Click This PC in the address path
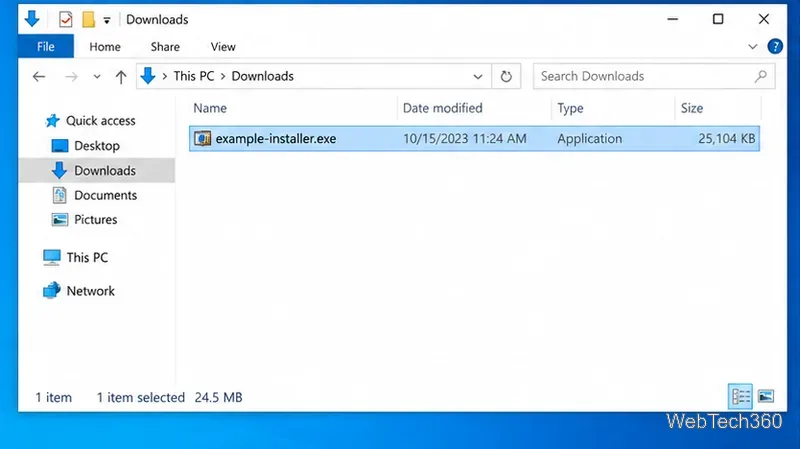Viewport: 800px width, 449px height. [x=194, y=76]
